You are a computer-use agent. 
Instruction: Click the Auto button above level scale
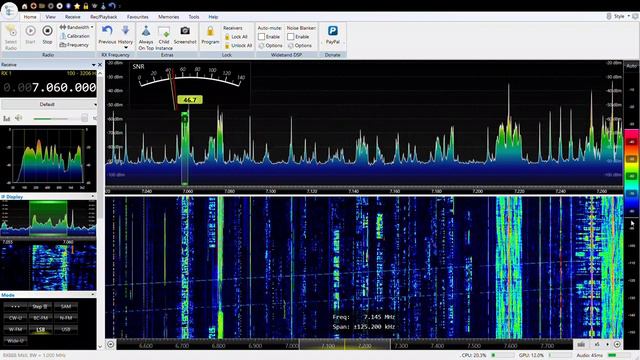pyautogui.click(x=631, y=66)
